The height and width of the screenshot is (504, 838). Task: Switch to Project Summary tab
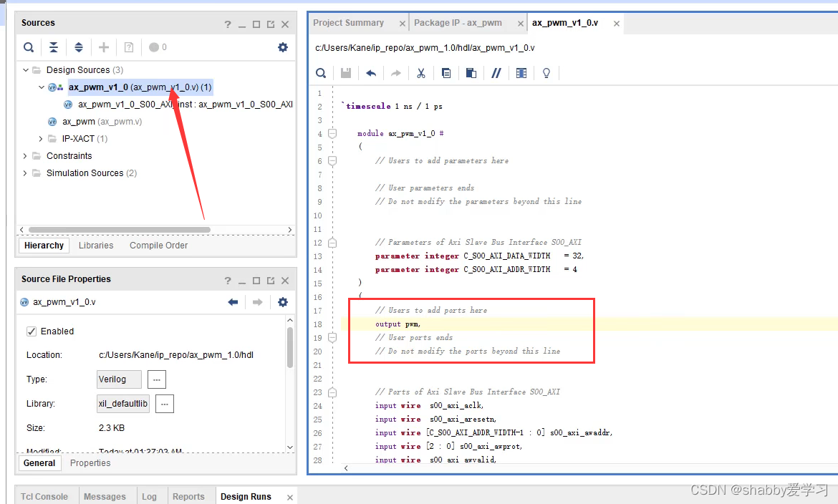(349, 23)
